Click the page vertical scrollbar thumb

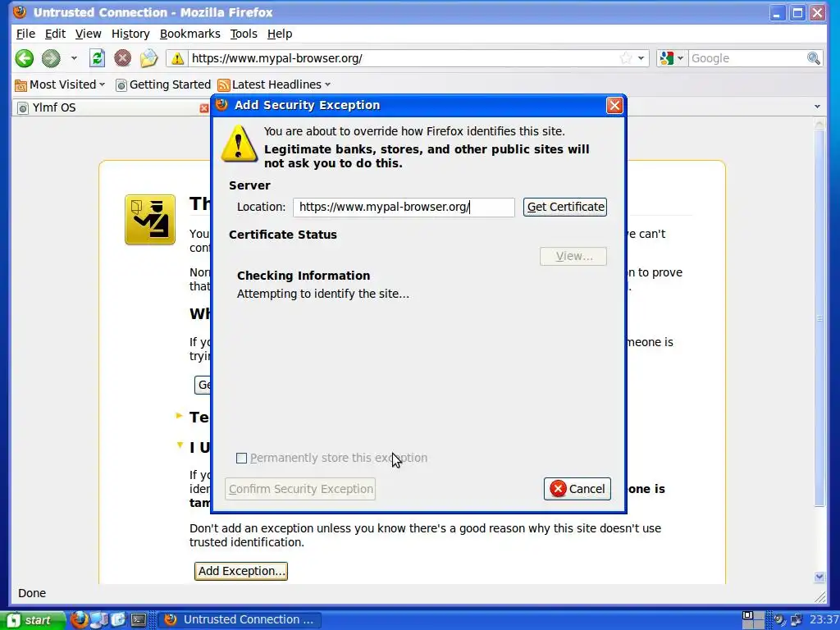(819, 318)
